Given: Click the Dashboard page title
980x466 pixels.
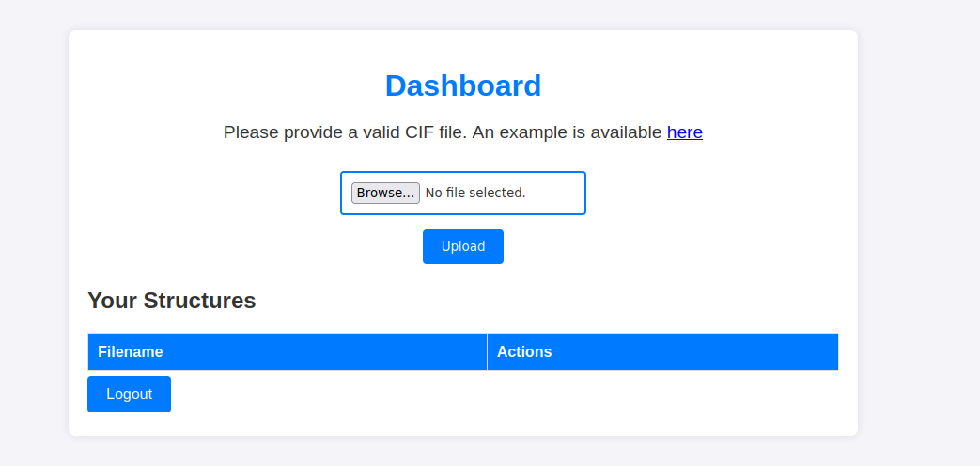Looking at the screenshot, I should (x=463, y=85).
